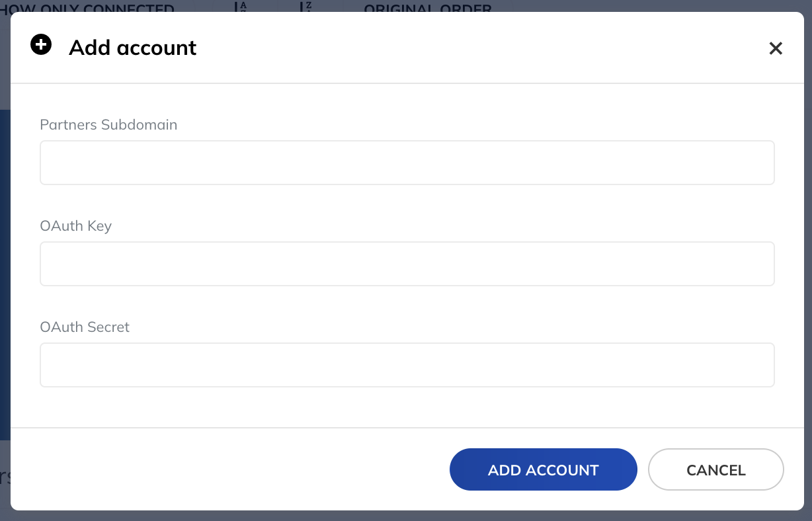
Task: Toggle the Original Order sorting option
Action: pos(426,8)
